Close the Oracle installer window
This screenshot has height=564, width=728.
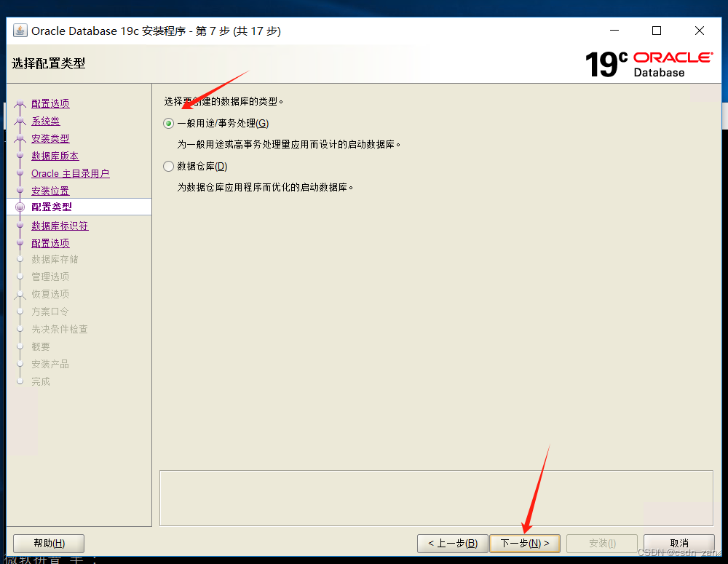click(699, 31)
